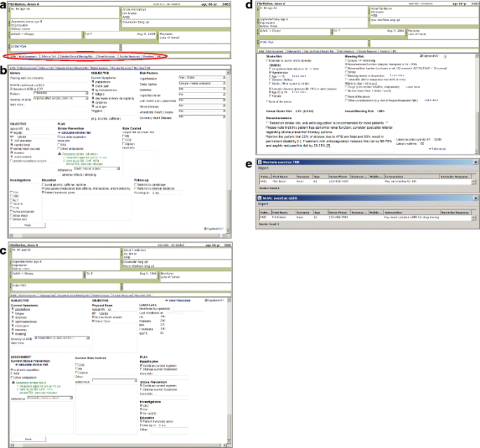Click the NOAC overdue eGFR window title icon
The image size is (480, 448).
click(259, 198)
